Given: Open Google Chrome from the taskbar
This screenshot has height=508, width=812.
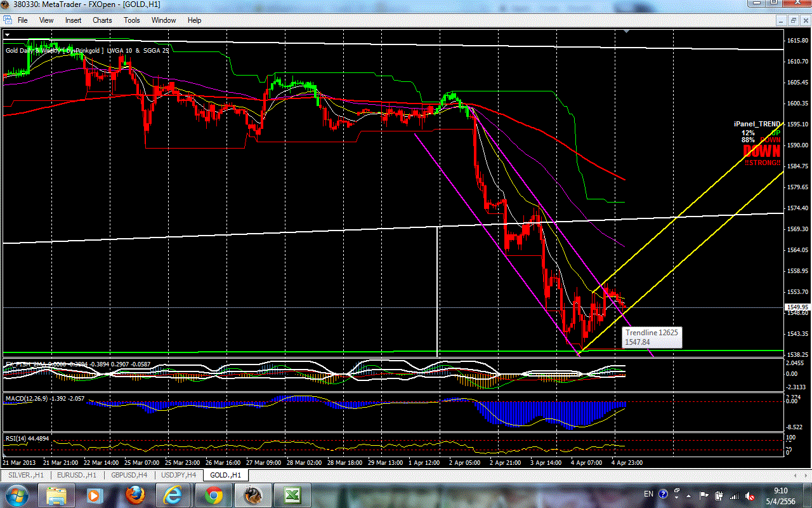Looking at the screenshot, I should coord(213,495).
